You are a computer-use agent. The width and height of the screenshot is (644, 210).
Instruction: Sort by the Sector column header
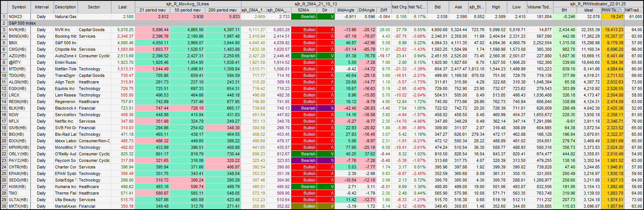click(x=94, y=7)
